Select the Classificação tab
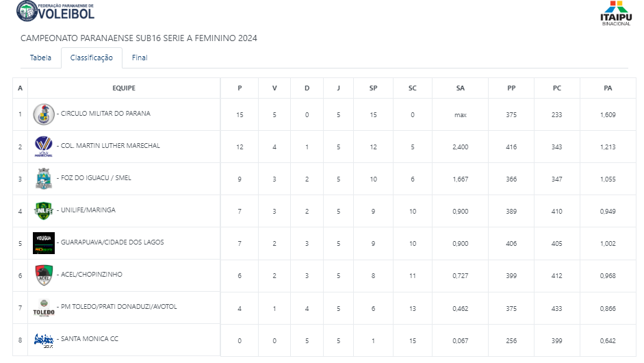Image resolution: width=644 pixels, height=363 pixels. pyautogui.click(x=92, y=58)
